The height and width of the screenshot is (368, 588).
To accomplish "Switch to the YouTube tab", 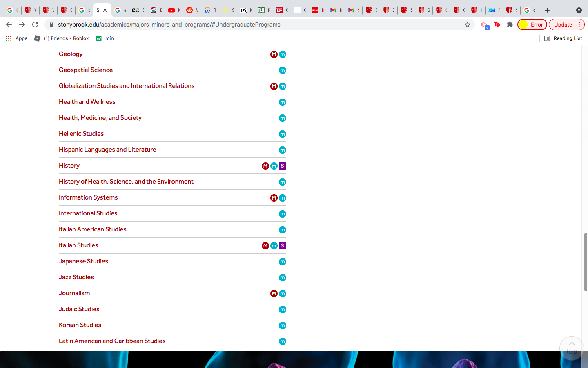I will [174, 10].
